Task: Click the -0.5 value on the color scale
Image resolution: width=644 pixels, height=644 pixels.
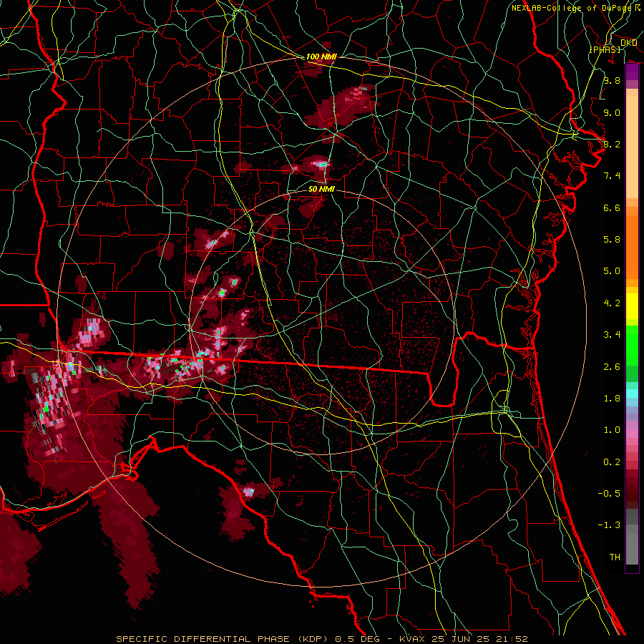Action: pyautogui.click(x=609, y=494)
